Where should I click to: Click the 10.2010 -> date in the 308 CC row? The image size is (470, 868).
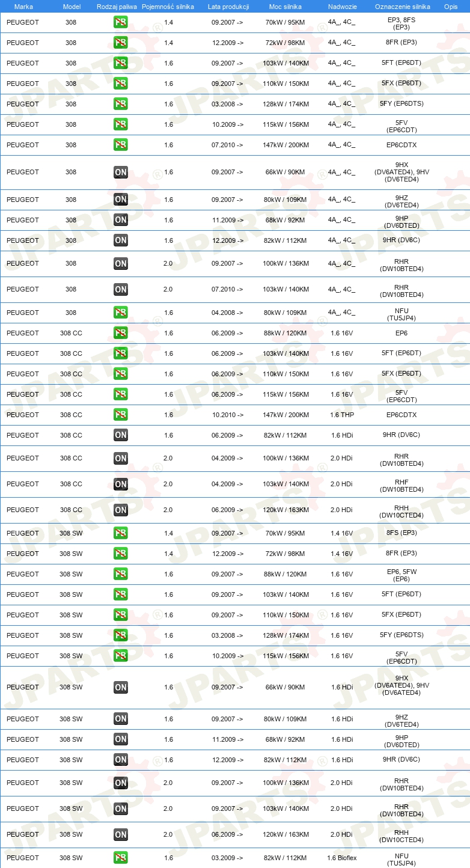coord(227,415)
